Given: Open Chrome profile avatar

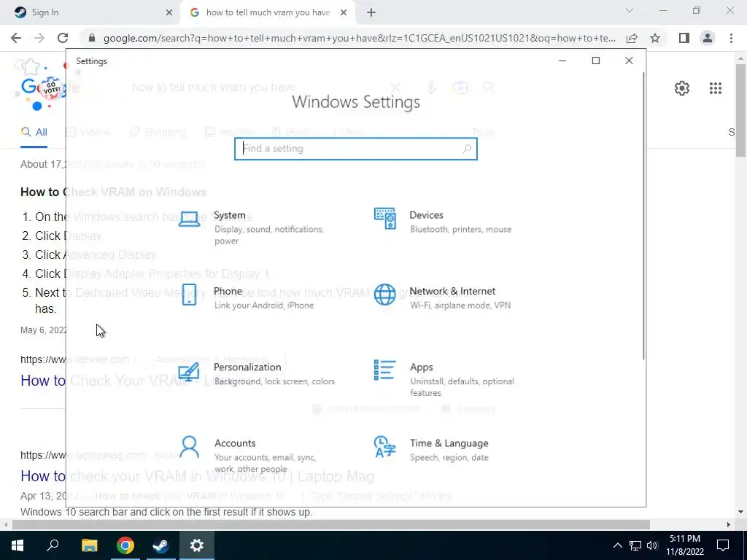Looking at the screenshot, I should tap(708, 38).
